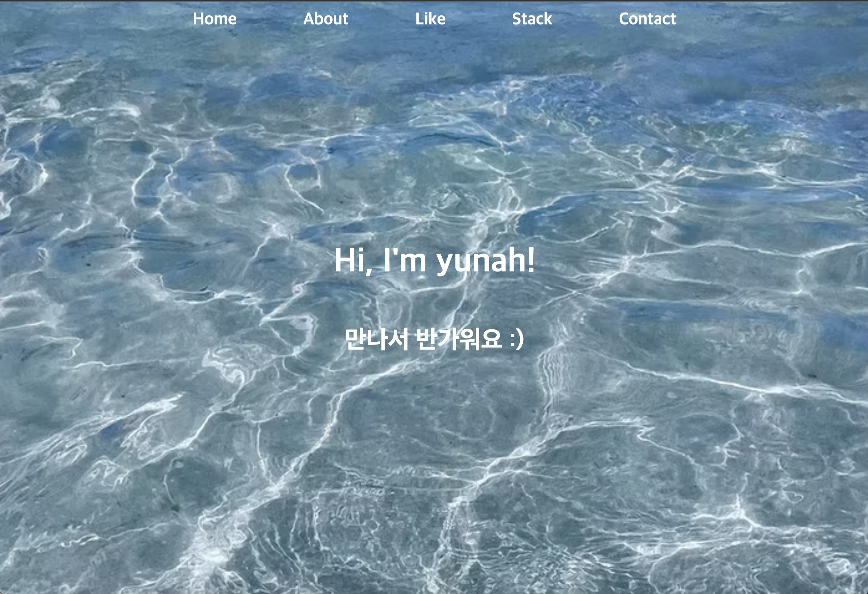This screenshot has height=594, width=868.
Task: Click the word "yunah!" in the heading
Action: (485, 261)
